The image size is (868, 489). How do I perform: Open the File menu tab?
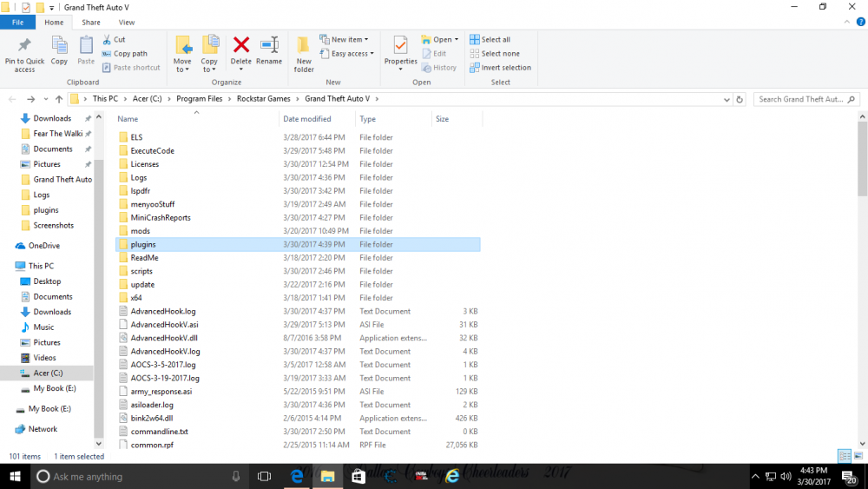click(17, 23)
